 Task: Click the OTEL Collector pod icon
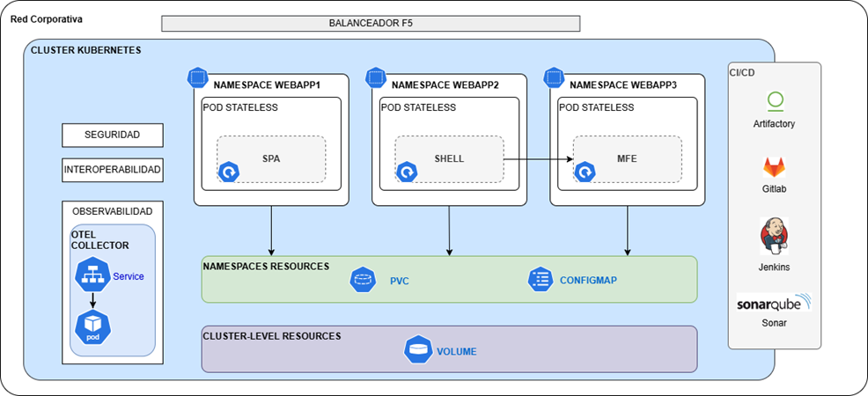click(92, 327)
